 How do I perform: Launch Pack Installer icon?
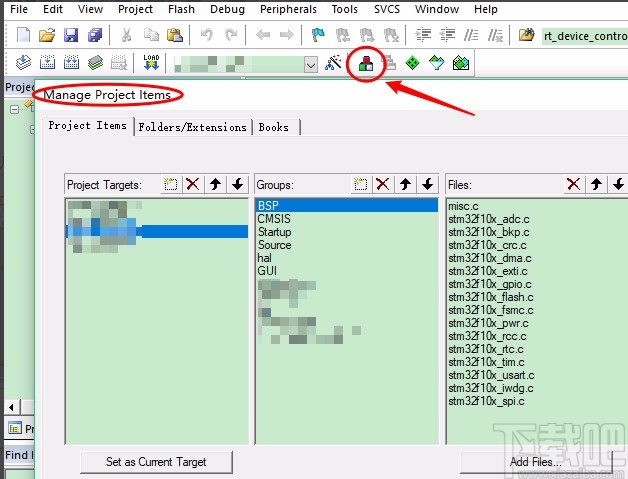click(x=461, y=63)
